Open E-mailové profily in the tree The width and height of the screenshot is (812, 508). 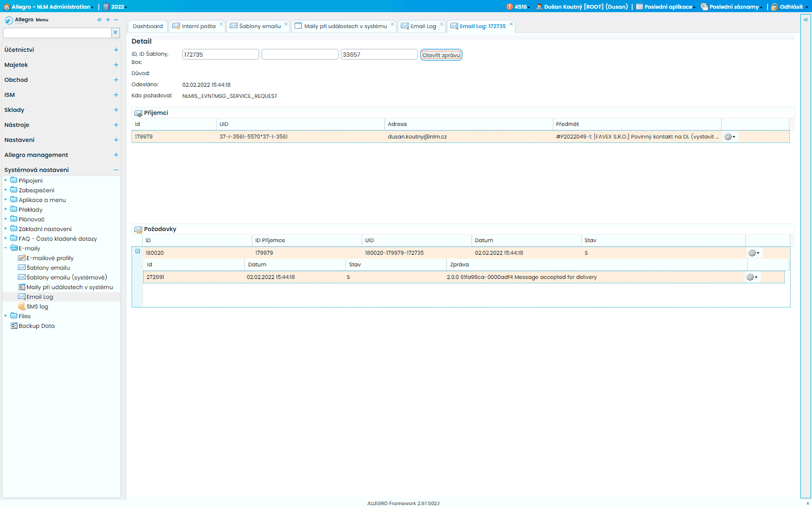50,258
